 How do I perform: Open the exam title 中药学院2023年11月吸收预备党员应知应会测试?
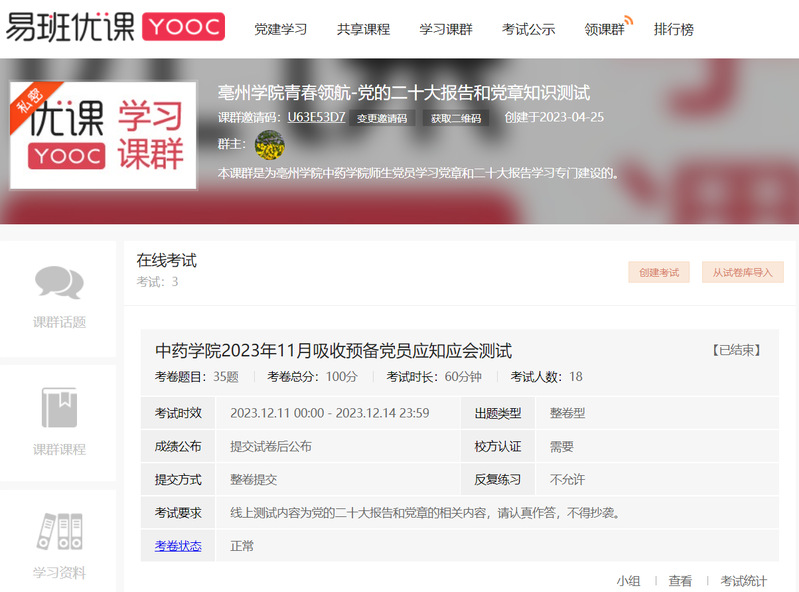tap(333, 351)
